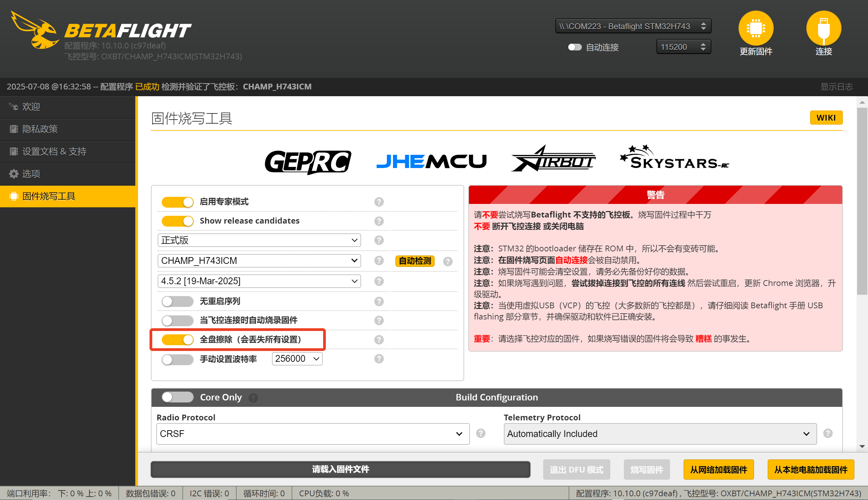Click help icon beside Radio Protocol dropdown
Image resolution: width=868 pixels, height=500 pixels.
480,433
